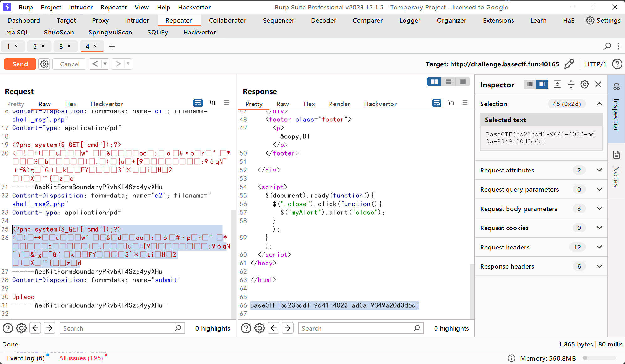This screenshot has width=625, height=364.
Task: Switch to Repeater tab 3
Action: point(61,46)
